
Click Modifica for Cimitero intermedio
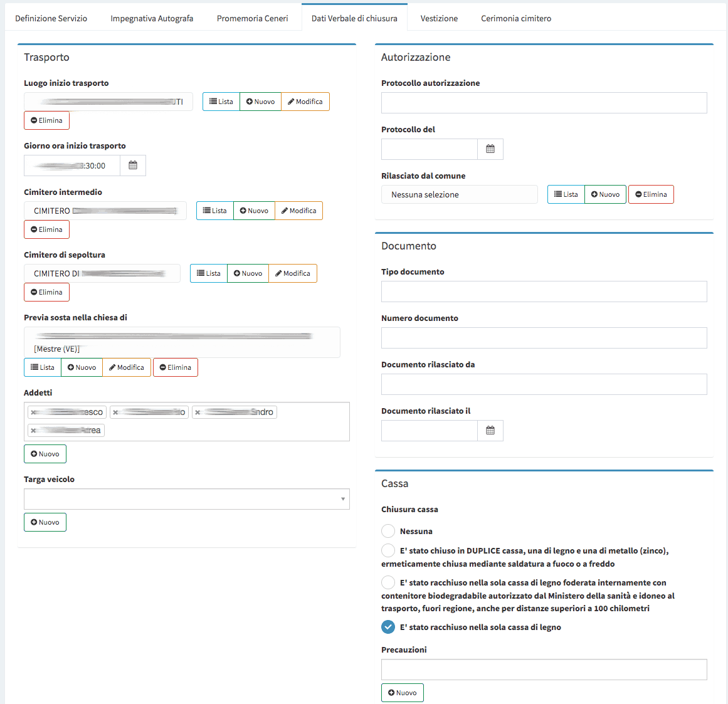298,211
